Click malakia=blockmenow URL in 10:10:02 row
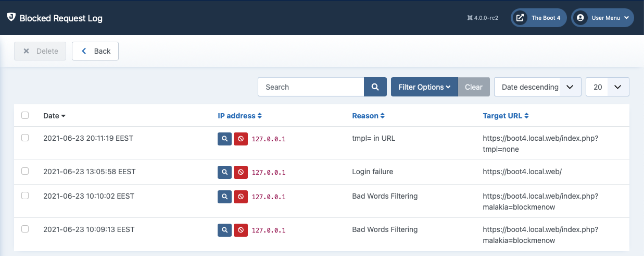Image resolution: width=644 pixels, height=256 pixels. tap(540, 202)
